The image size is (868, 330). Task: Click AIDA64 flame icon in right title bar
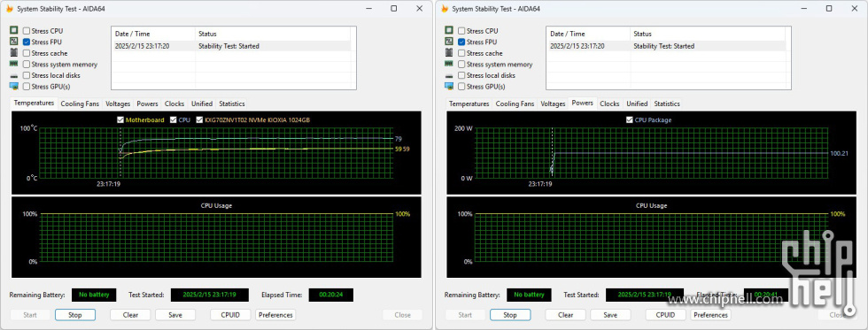[445, 9]
